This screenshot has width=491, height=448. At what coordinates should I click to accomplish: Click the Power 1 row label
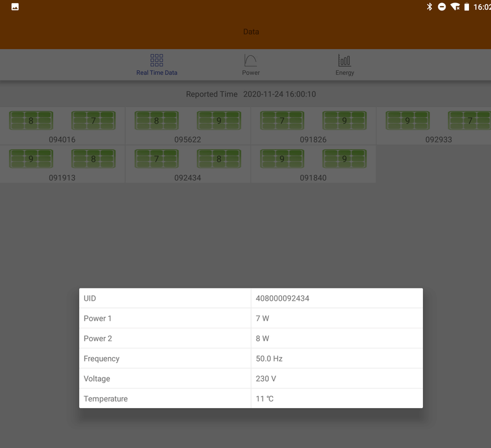(x=98, y=319)
